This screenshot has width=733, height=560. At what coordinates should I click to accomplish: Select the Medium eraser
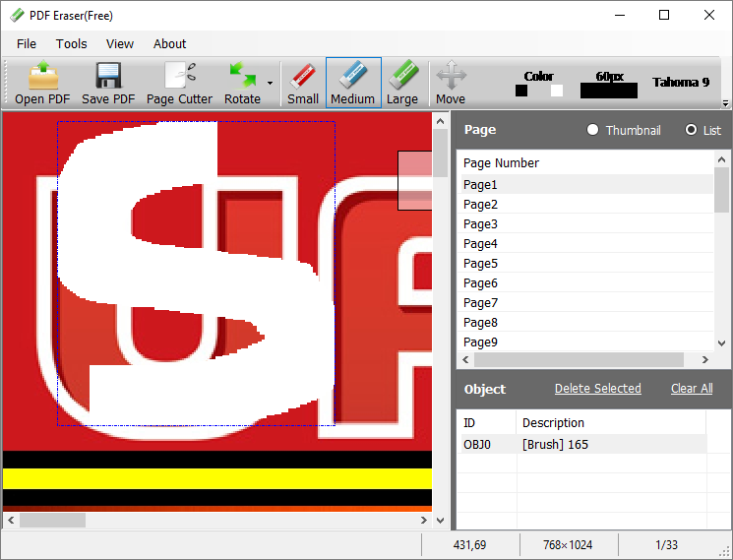(353, 83)
